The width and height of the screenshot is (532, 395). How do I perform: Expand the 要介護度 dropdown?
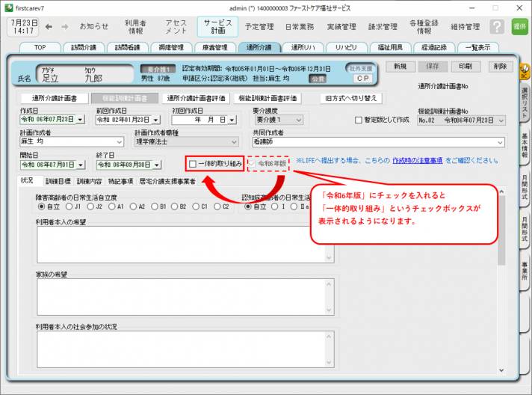pyautogui.click(x=298, y=120)
